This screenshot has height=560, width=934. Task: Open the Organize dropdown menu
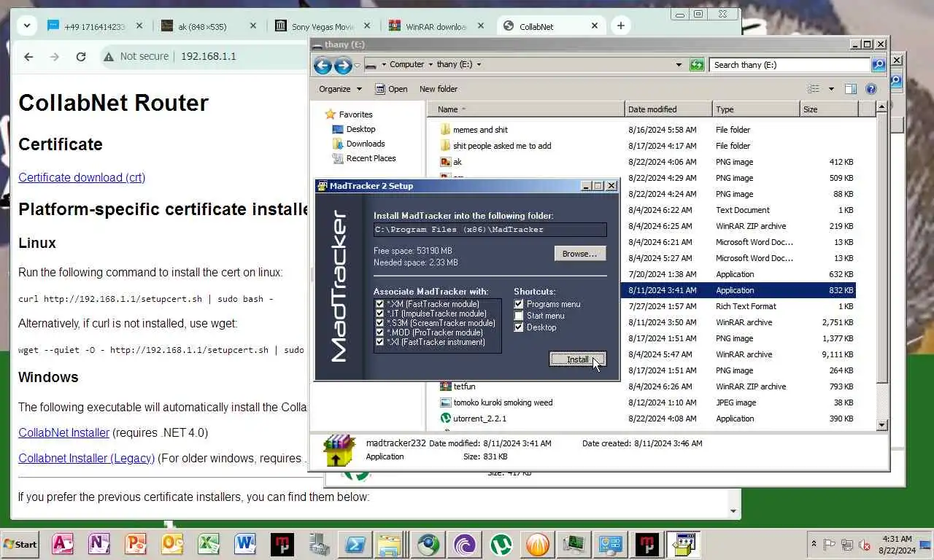point(340,89)
